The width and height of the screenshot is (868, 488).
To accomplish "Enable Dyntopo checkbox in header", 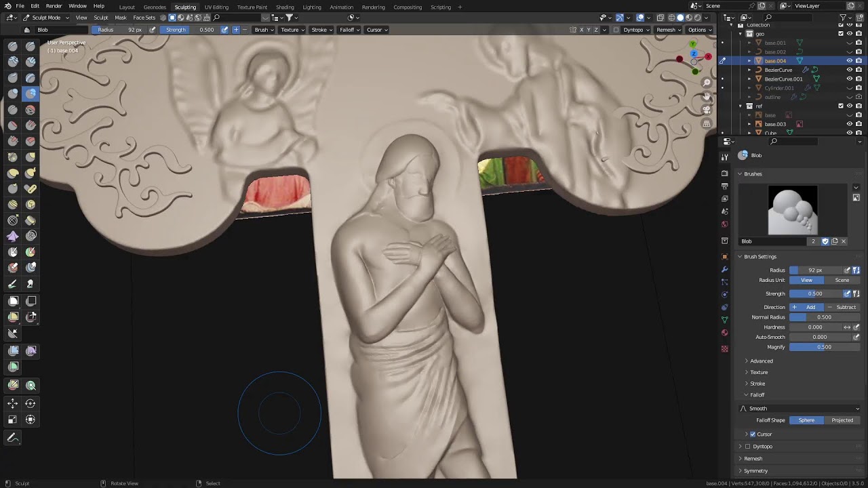I will 616,30.
